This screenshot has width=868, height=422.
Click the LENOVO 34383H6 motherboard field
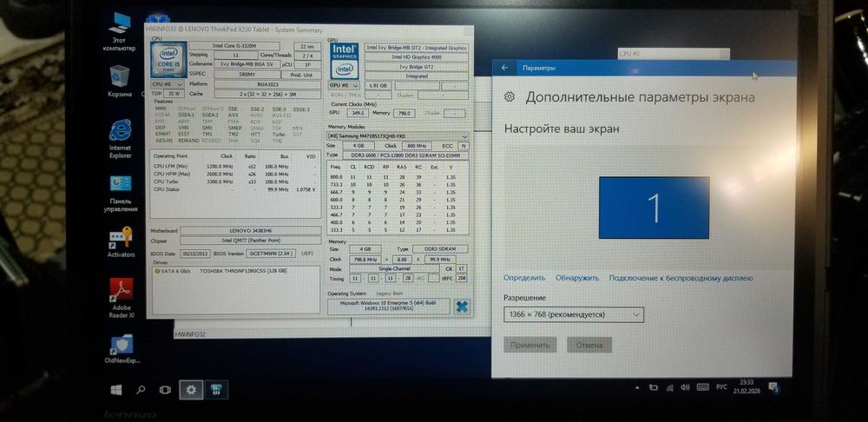coord(250,230)
